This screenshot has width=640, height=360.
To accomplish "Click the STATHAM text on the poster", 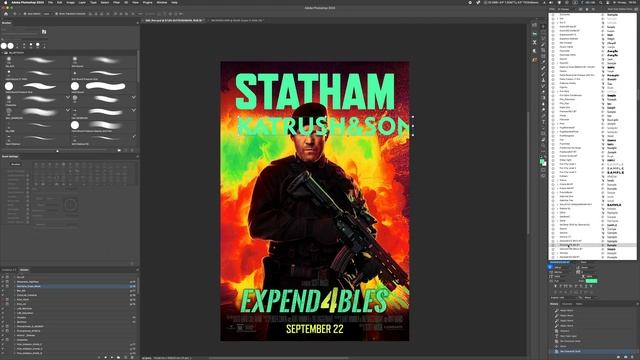I will [315, 92].
